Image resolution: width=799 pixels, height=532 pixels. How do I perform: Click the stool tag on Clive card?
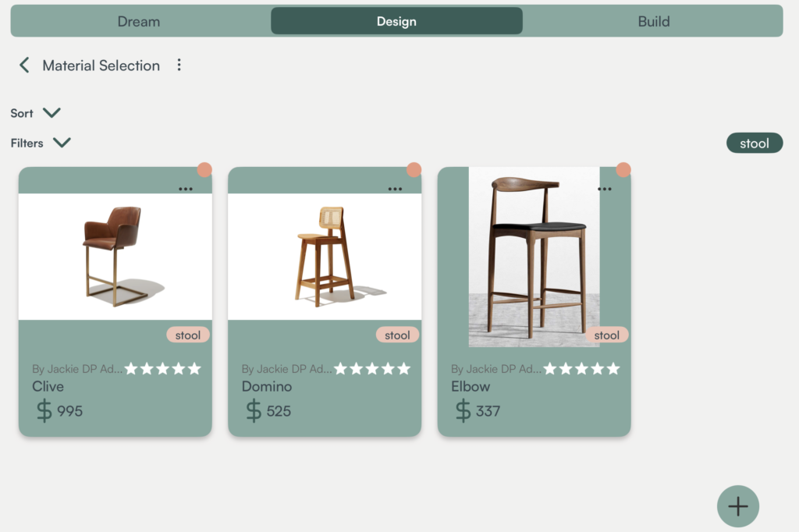[187, 335]
